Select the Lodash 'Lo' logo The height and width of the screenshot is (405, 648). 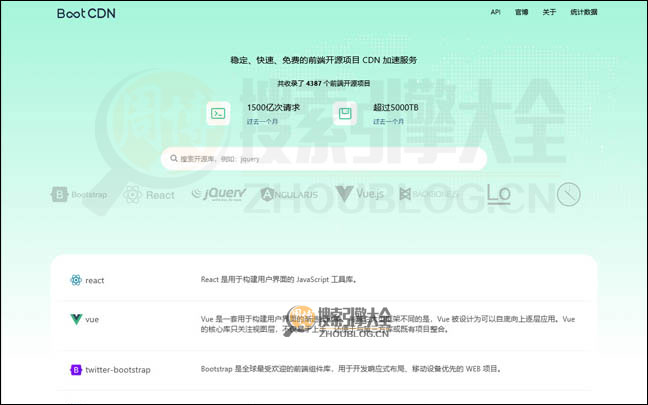pos(499,194)
